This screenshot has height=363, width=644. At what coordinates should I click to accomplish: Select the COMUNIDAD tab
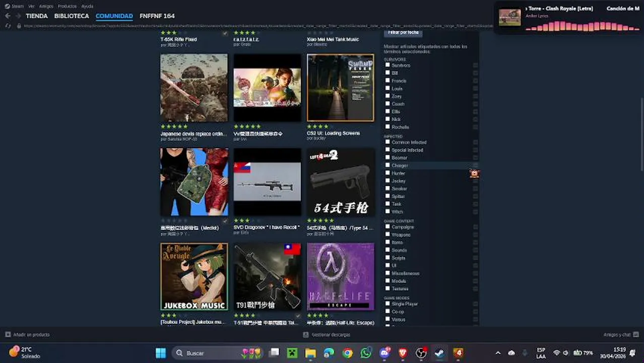click(x=114, y=16)
